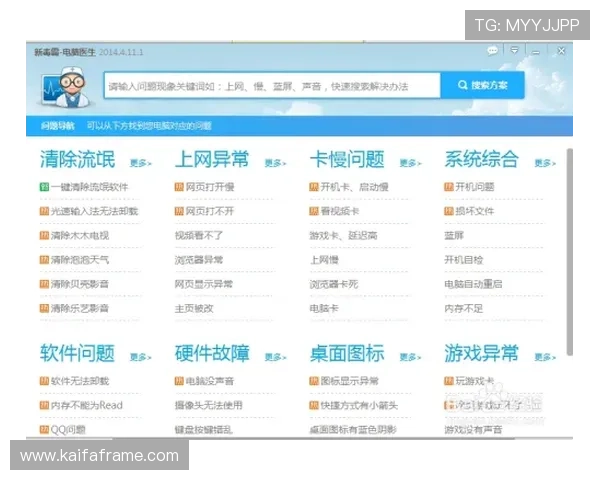Open the 电脑自动重启 link

click(473, 284)
